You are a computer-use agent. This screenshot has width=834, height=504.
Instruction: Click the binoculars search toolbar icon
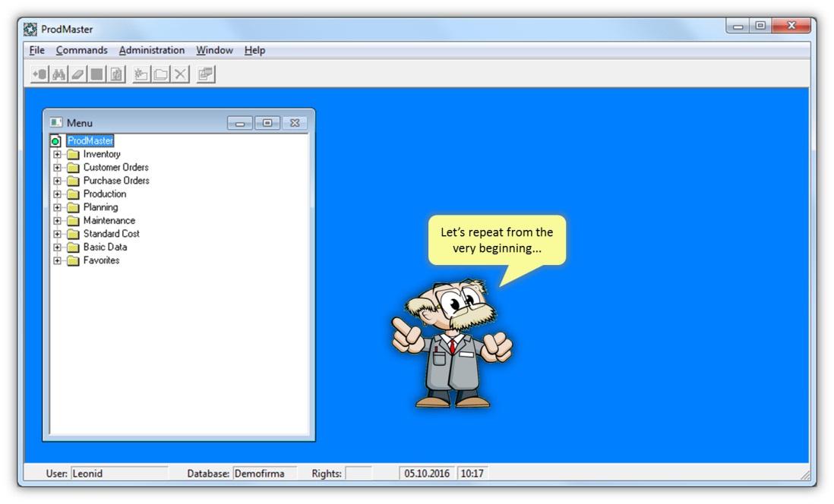58,74
